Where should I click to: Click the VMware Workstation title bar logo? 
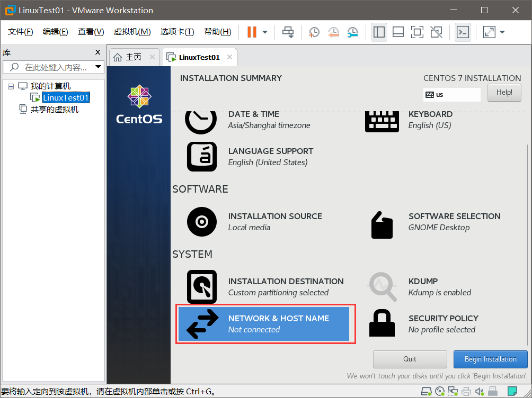(x=10, y=10)
